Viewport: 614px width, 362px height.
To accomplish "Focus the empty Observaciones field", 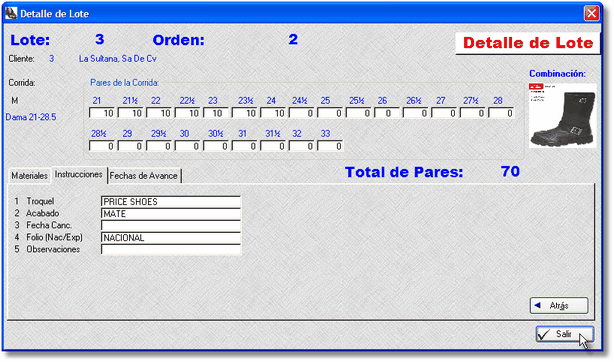I will 171,250.
